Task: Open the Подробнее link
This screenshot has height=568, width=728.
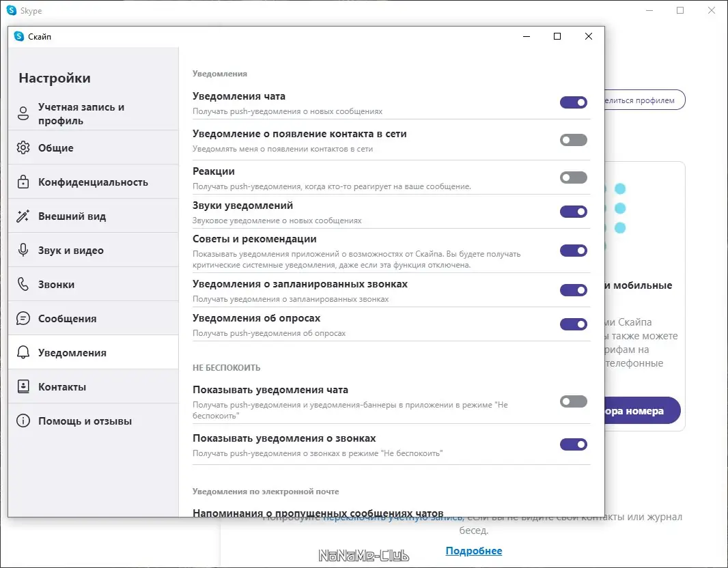Action: 474,550
